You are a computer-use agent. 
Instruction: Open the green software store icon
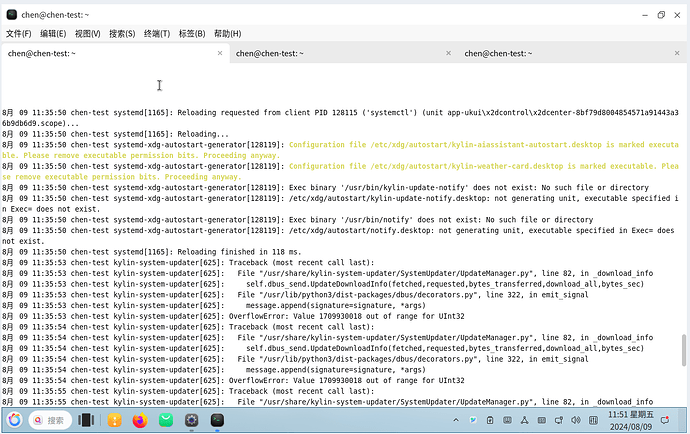166,420
